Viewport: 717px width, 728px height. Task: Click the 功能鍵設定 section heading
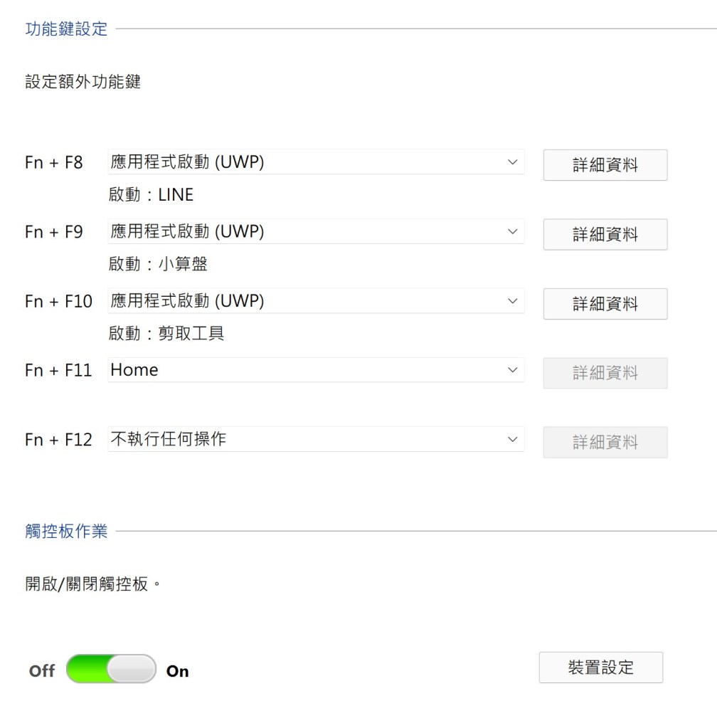click(x=66, y=29)
